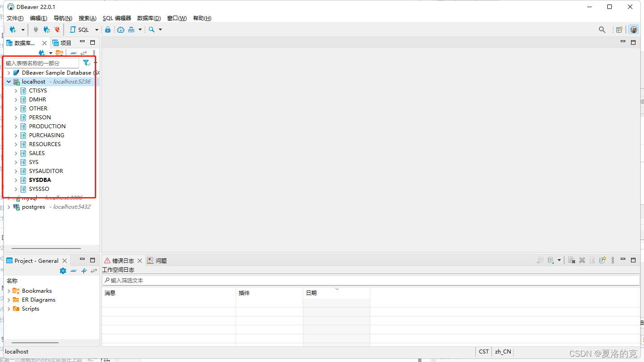Select the Scripts folder
Viewport: 644px width, 362px height.
[30, 308]
